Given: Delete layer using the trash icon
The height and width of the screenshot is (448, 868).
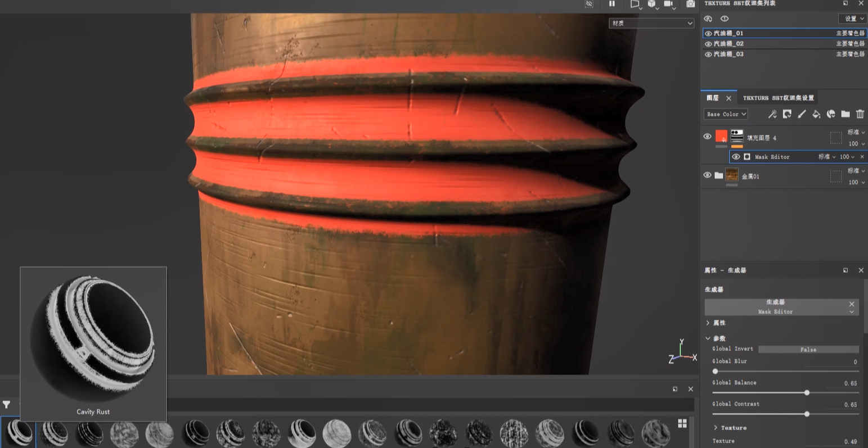Looking at the screenshot, I should (860, 114).
